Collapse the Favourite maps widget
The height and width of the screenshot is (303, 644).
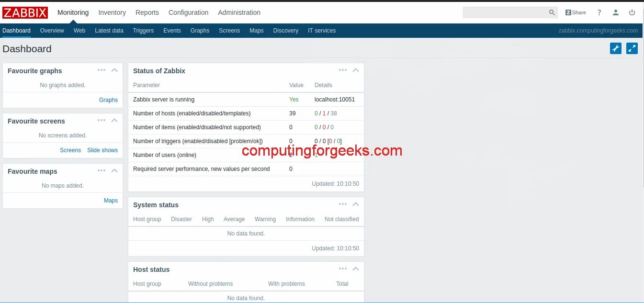(x=114, y=170)
